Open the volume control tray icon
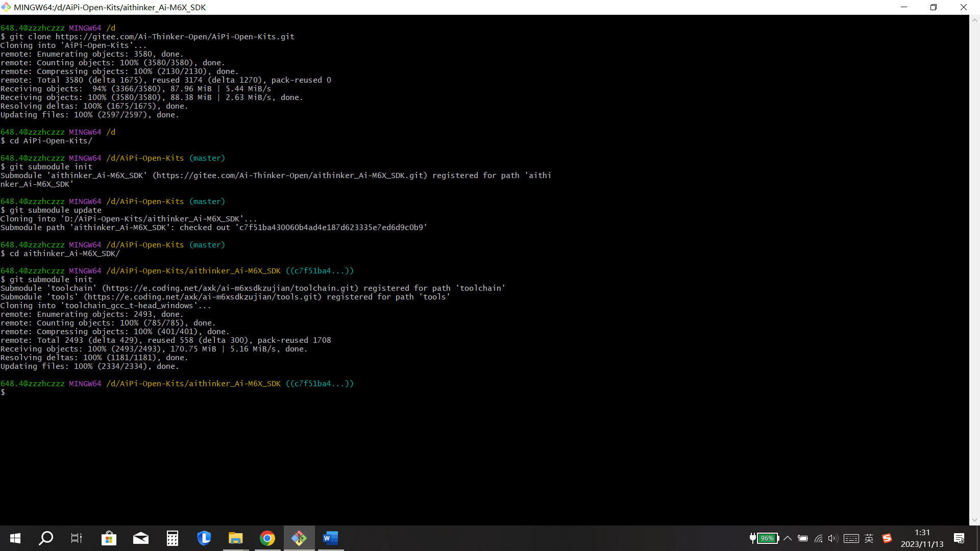This screenshot has width=980, height=551. [x=833, y=538]
